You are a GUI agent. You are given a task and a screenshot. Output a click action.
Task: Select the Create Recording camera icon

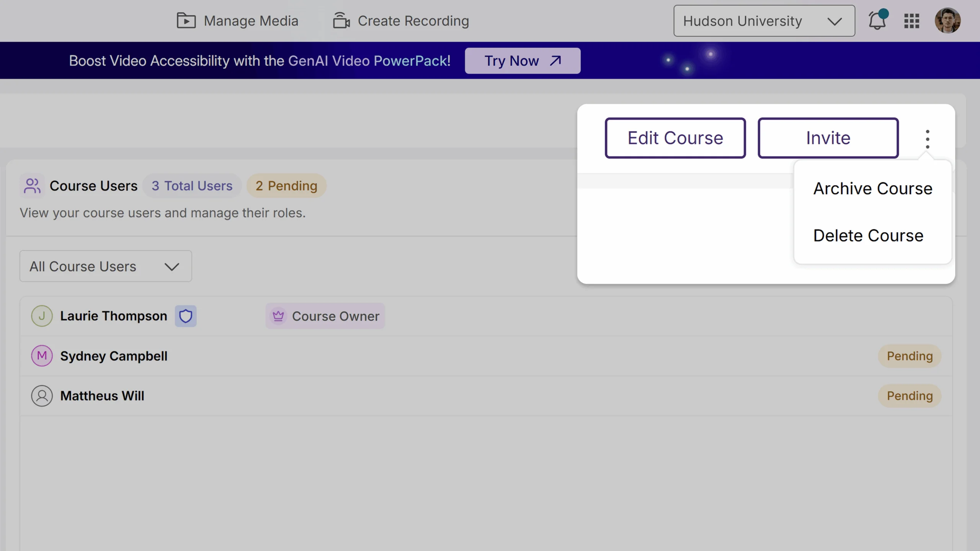click(x=342, y=21)
